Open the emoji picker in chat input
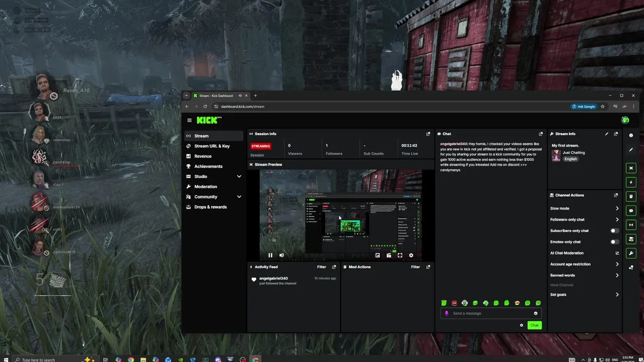Viewport: 644px width, 362px height. (535, 313)
